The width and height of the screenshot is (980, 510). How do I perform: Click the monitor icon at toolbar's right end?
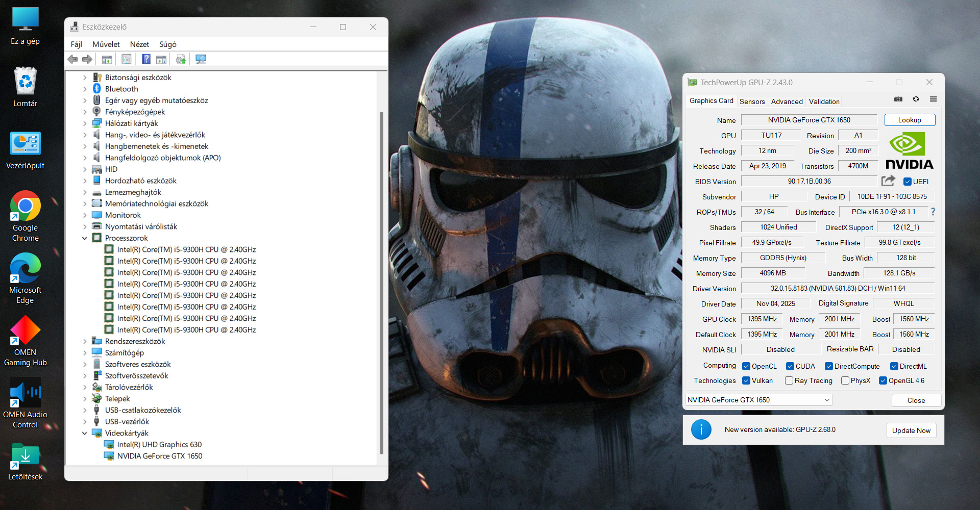pos(201,60)
